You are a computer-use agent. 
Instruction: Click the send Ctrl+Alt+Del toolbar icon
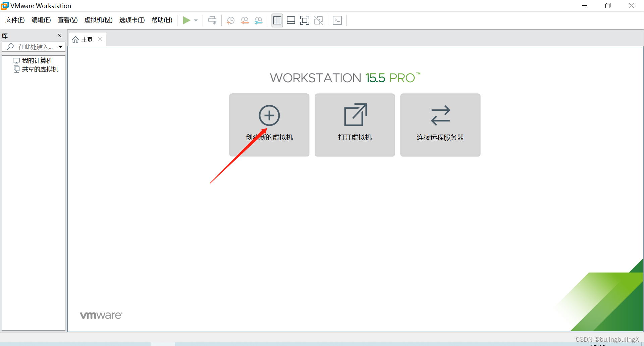tap(212, 20)
